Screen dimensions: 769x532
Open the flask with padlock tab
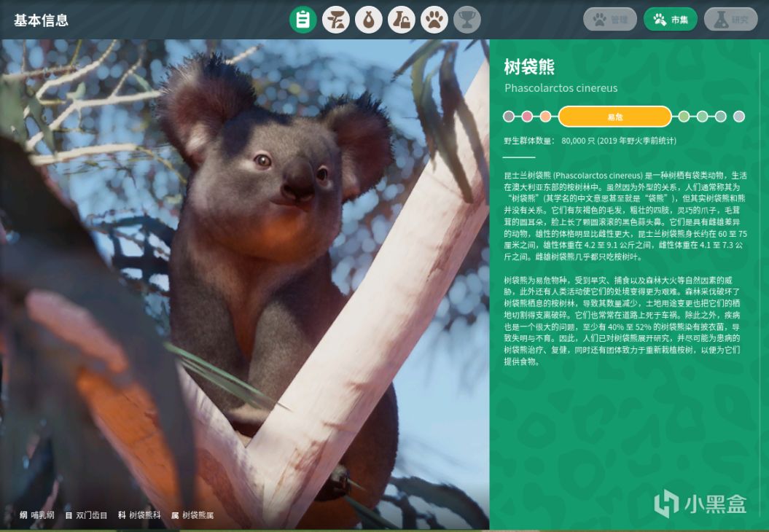point(401,20)
